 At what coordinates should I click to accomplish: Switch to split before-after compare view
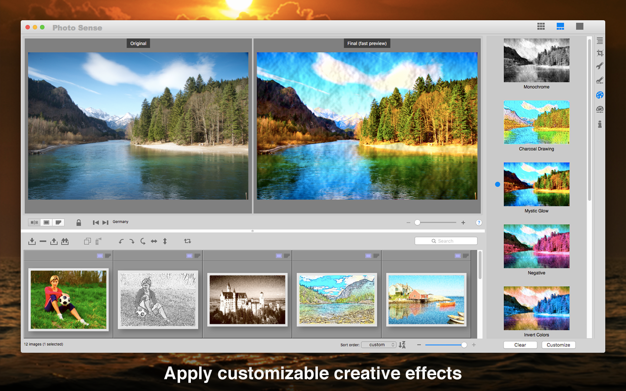[x=34, y=222]
